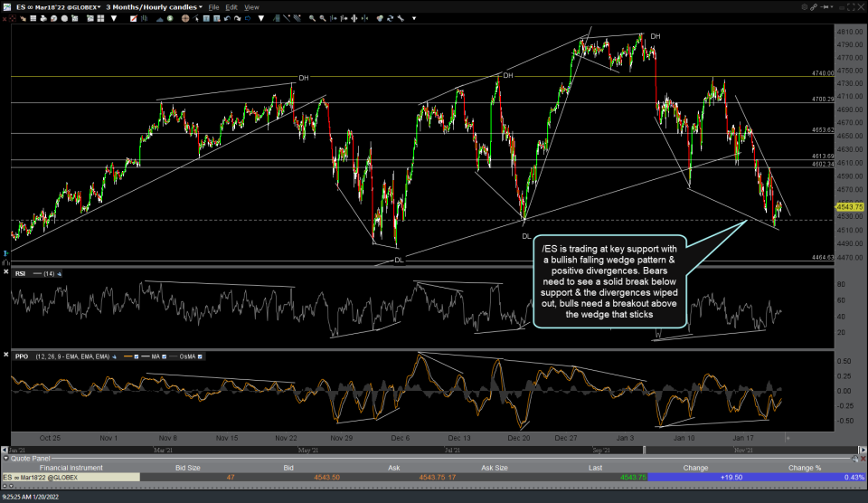868x503 pixels.
Task: Click the text annotation T icon
Action: 206,18
